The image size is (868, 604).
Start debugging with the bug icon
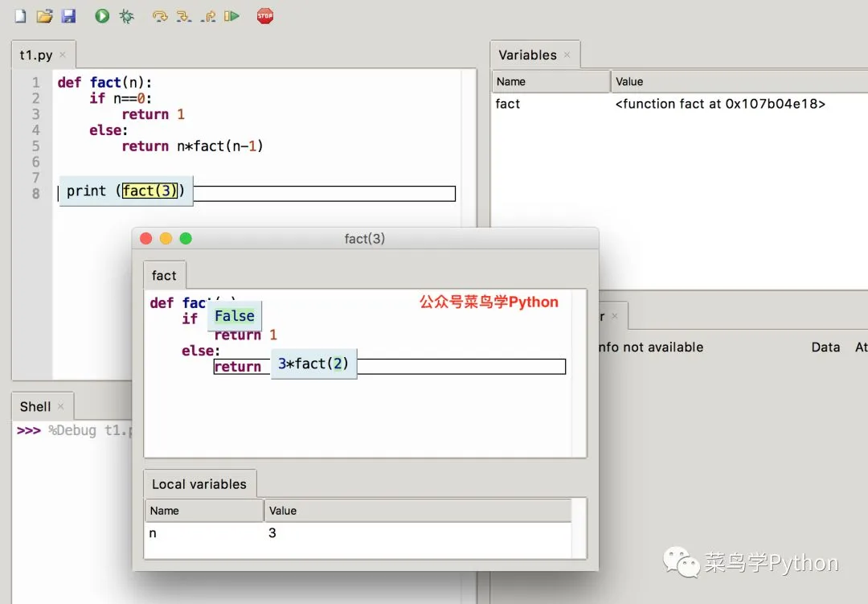click(x=126, y=16)
